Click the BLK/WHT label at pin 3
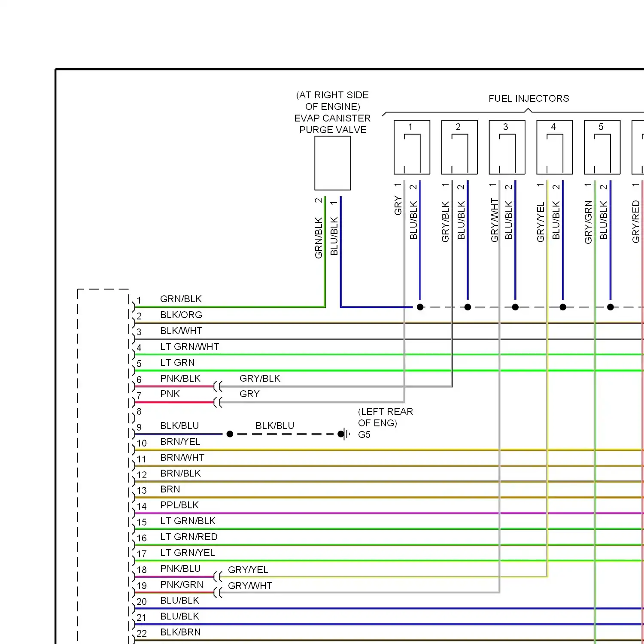The width and height of the screenshot is (644, 644). click(x=181, y=331)
